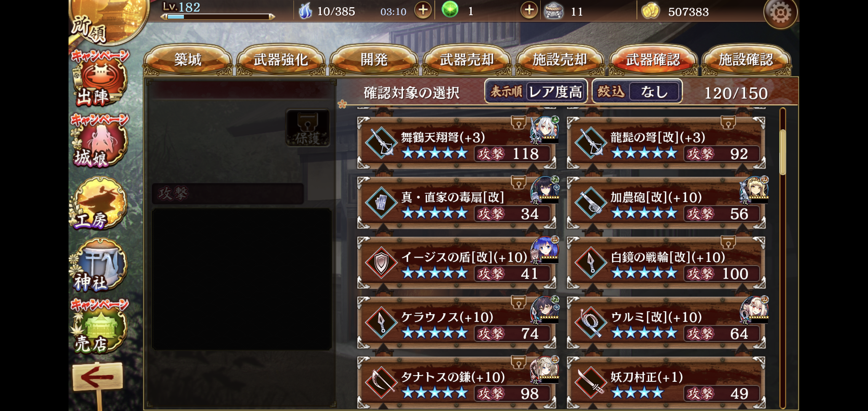The width and height of the screenshot is (868, 411).
Task: Open the 神社 shrine icon
Action: [x=99, y=266]
